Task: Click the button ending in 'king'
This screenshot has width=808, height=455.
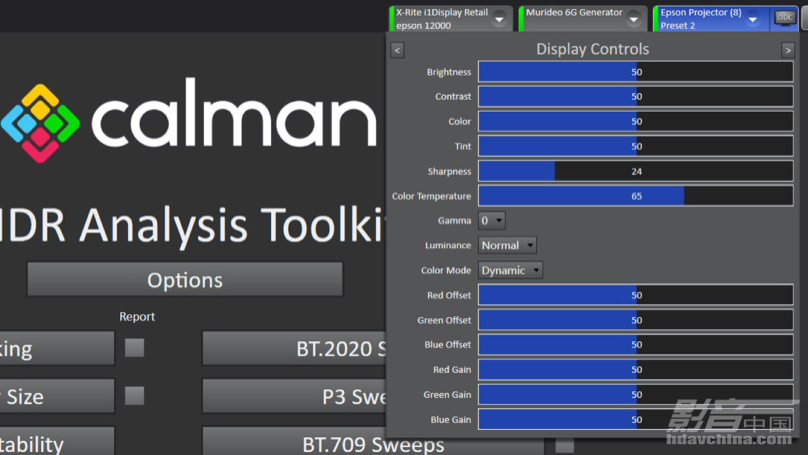Action: tap(57, 348)
